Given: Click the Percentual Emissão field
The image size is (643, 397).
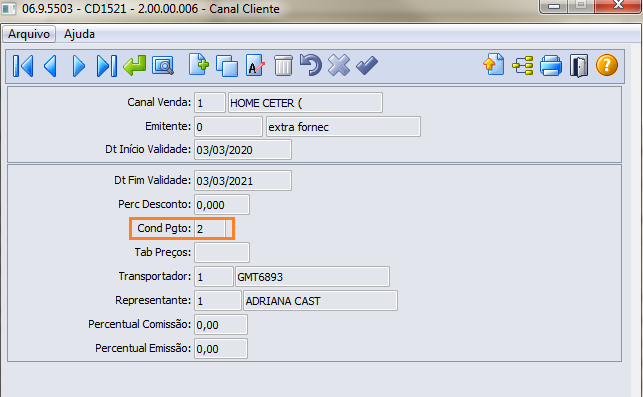Looking at the screenshot, I should tap(221, 349).
